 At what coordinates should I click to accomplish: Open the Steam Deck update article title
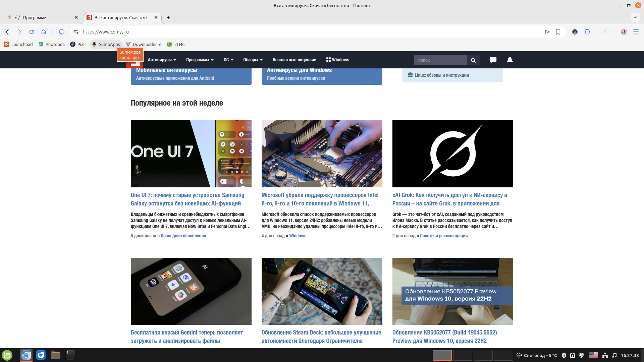tap(321, 337)
